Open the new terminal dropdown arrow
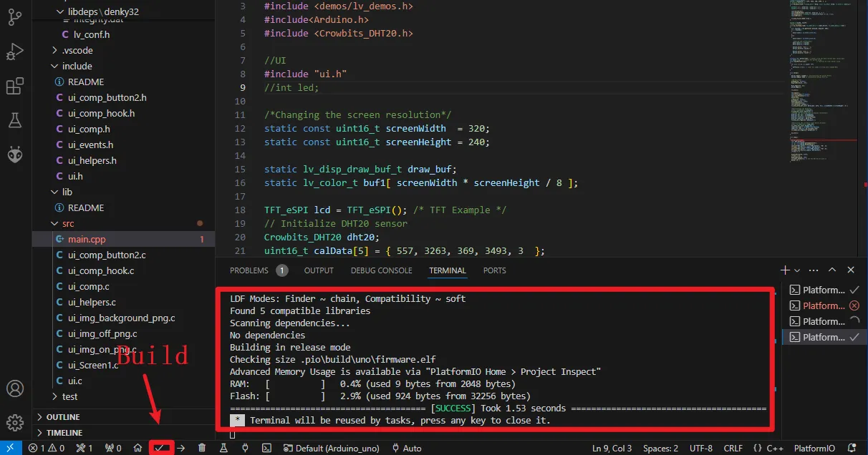This screenshot has height=455, width=868. pyautogui.click(x=797, y=270)
